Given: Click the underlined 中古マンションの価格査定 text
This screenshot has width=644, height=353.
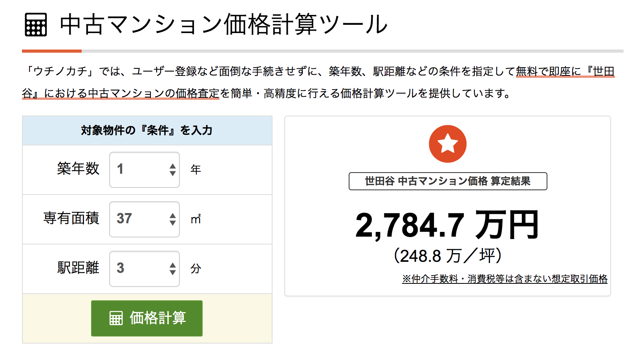Looking at the screenshot, I should [x=153, y=94].
